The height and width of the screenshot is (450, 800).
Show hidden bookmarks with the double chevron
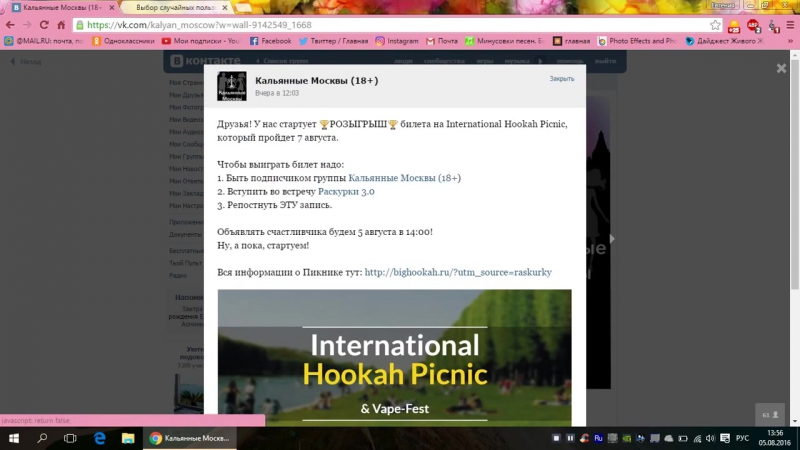[791, 41]
